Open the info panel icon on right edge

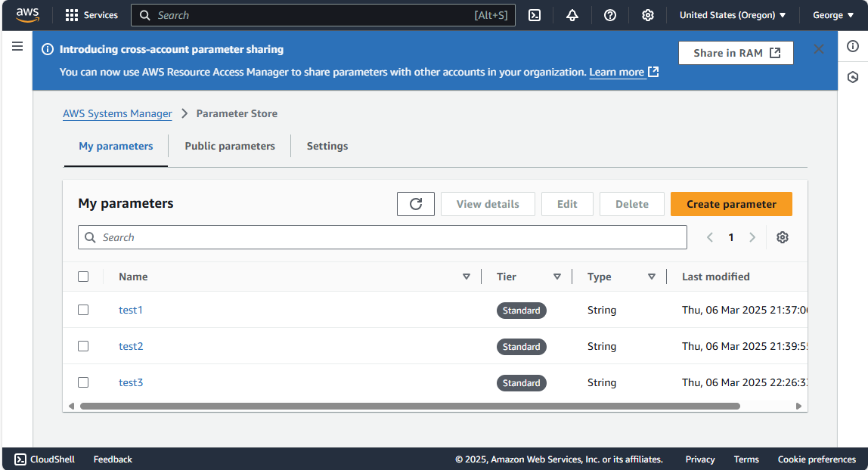[x=853, y=47]
